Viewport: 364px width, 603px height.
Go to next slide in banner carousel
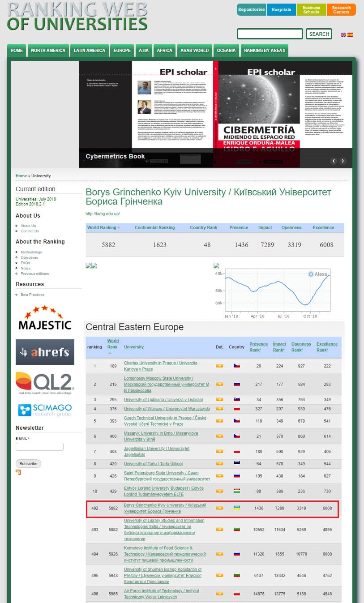point(343,161)
